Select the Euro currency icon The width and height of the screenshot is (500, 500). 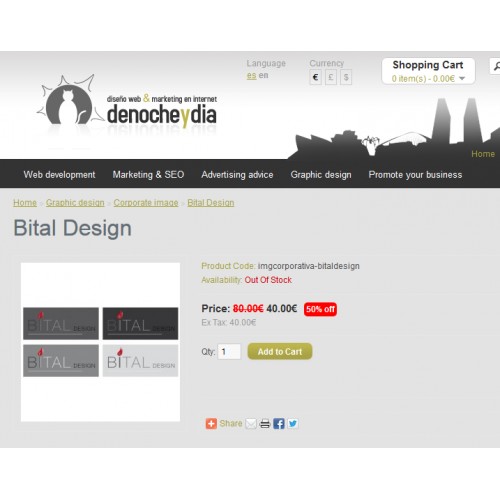pyautogui.click(x=315, y=77)
